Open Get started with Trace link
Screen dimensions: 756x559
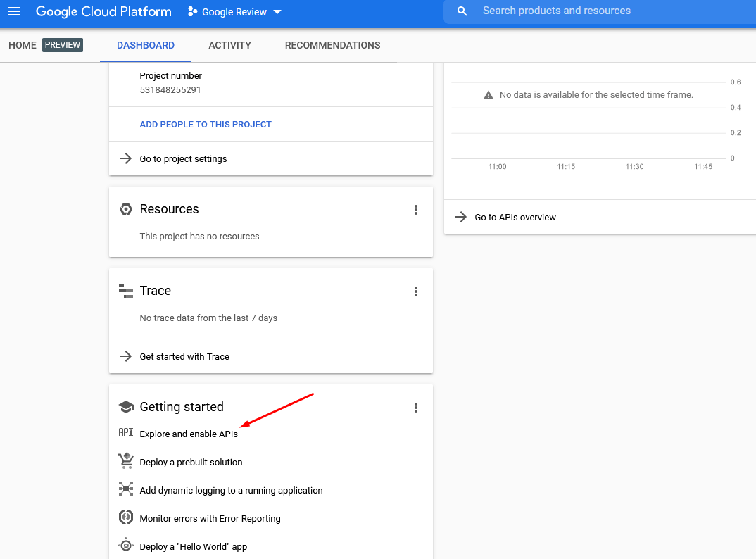184,356
